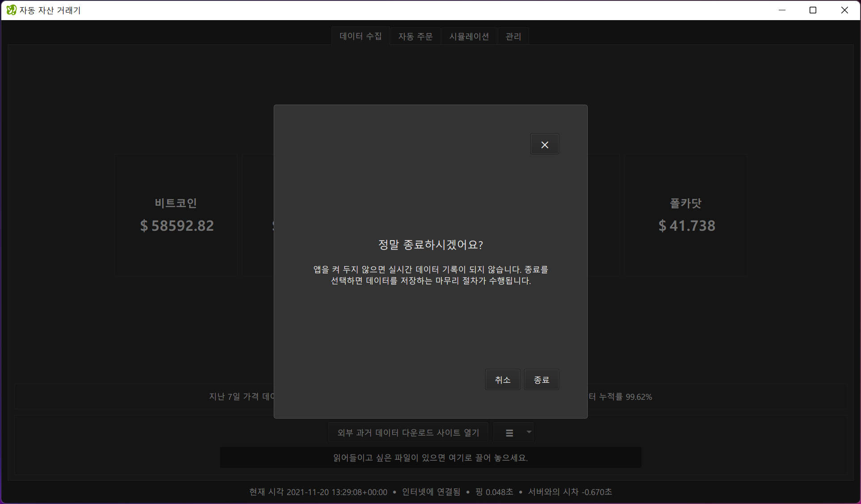Switch to the 데이터 수집 tab
This screenshot has width=861, height=504.
361,36
